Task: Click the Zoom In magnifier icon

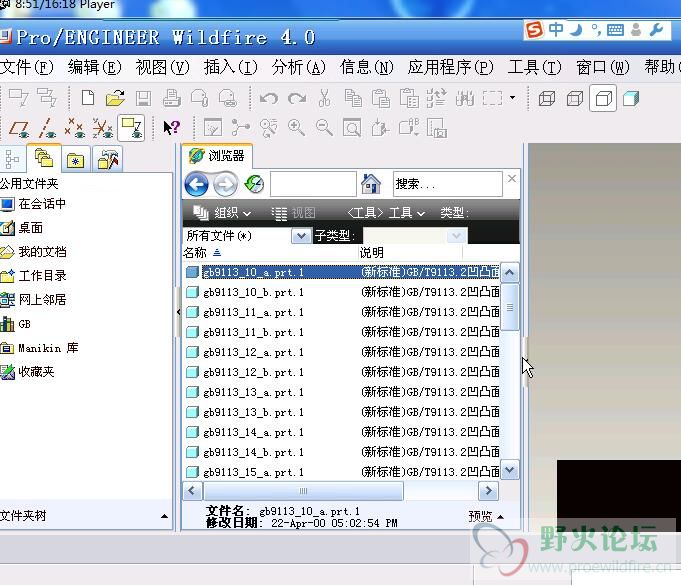Action: click(296, 128)
